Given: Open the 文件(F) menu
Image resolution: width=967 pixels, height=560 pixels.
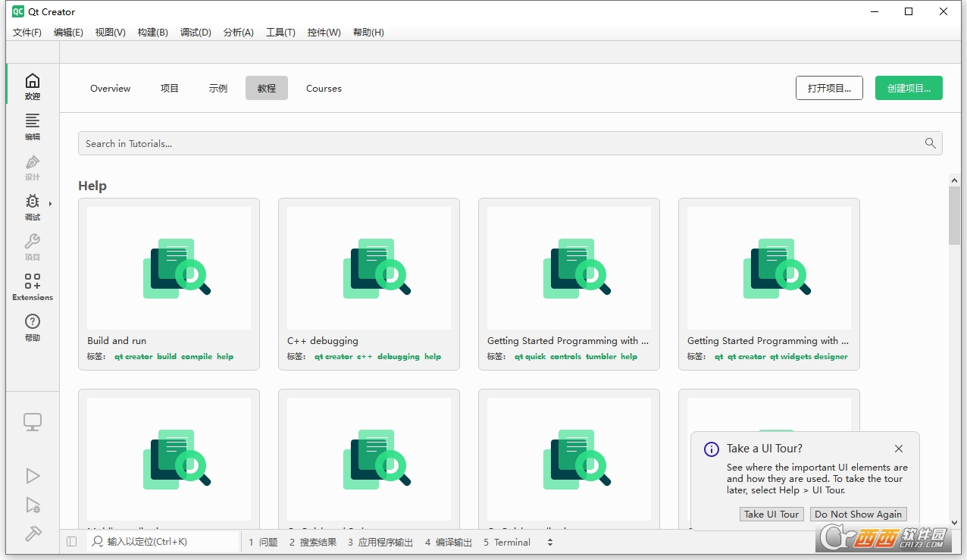Looking at the screenshot, I should pos(27,33).
